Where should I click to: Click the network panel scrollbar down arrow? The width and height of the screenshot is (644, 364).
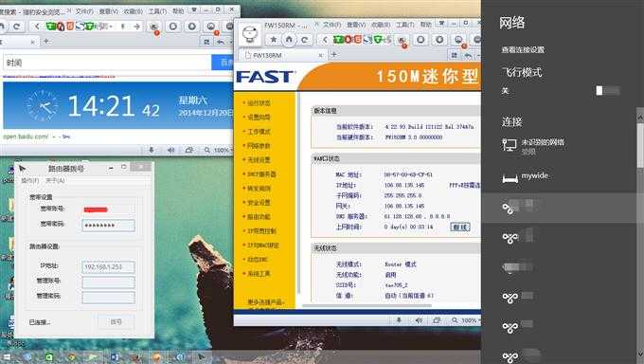640,354
